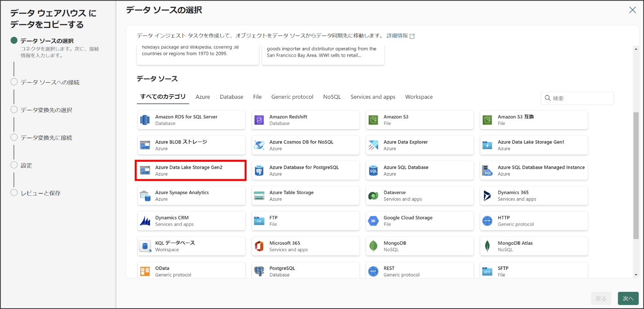Click the HTTP connector icon
This screenshot has width=644, height=309.
click(487, 221)
